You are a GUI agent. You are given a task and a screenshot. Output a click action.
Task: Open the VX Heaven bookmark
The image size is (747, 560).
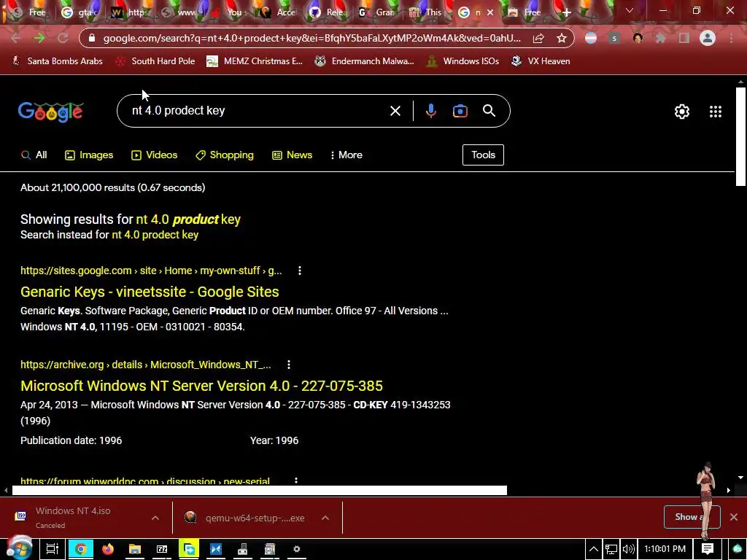(x=541, y=61)
